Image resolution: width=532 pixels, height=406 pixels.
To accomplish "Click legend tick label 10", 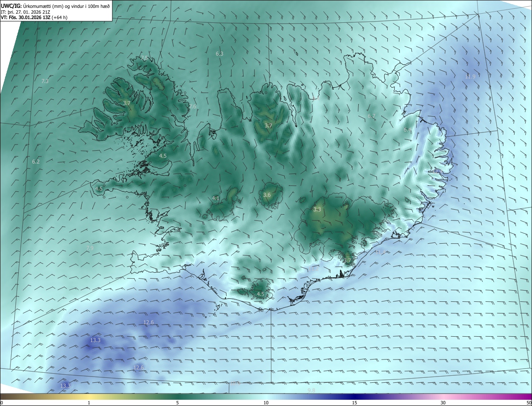I will pos(266,403).
